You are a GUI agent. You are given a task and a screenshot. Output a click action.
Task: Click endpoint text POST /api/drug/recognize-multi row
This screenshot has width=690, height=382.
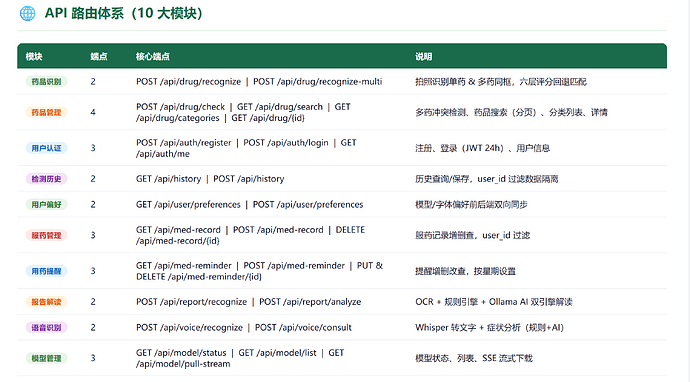318,81
